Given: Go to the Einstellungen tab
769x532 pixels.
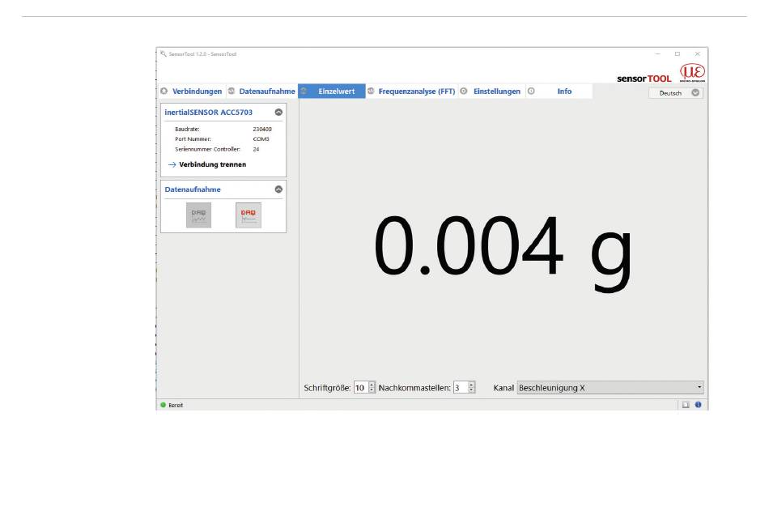Looking at the screenshot, I should point(491,92).
